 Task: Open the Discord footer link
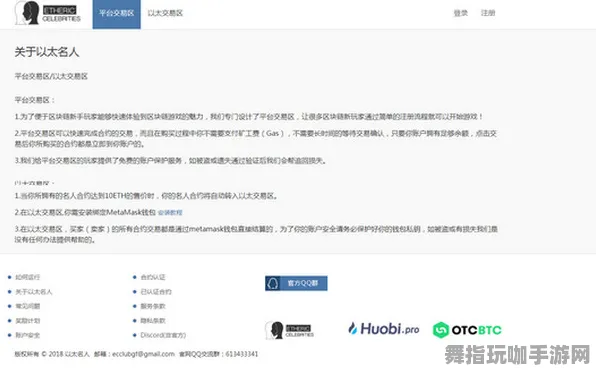pyautogui.click(x=163, y=335)
